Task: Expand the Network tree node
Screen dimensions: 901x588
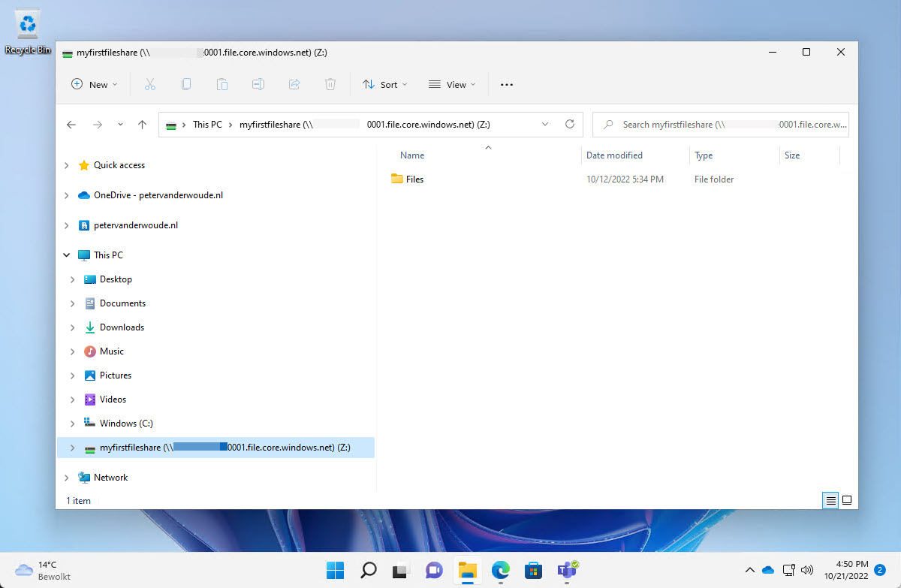Action: coord(66,478)
